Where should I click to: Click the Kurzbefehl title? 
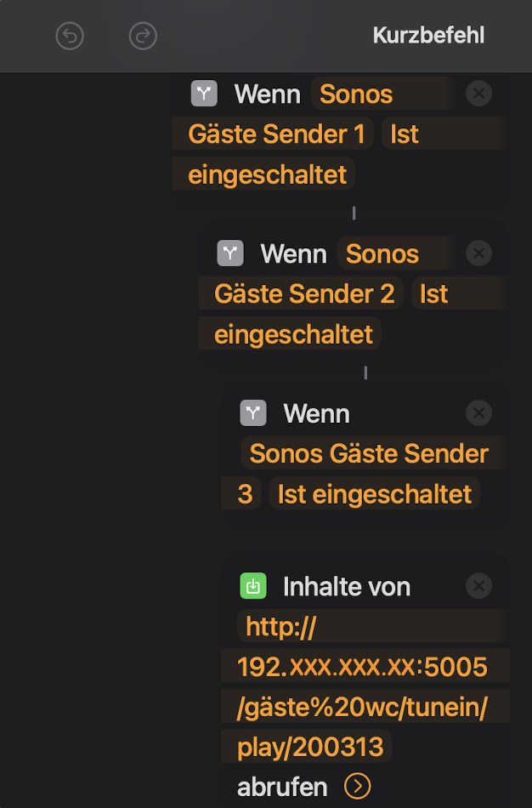coord(428,36)
